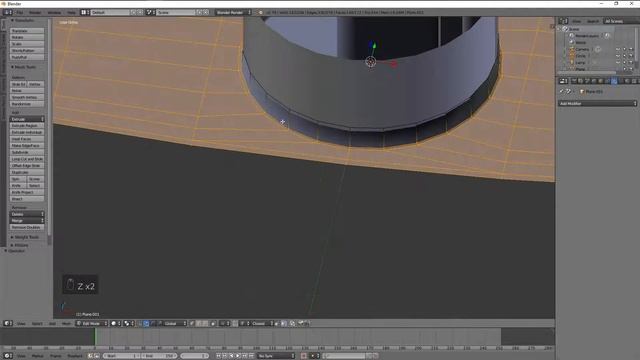Toggle the 3D manipulator widget
640x360 pixels.
point(140,323)
